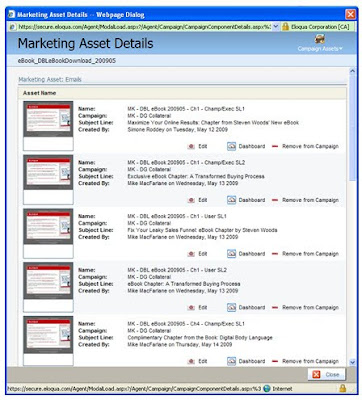Click red remove icon for Ch1 - Champ/Exec SL1
362x400 pixels.
[275, 146]
